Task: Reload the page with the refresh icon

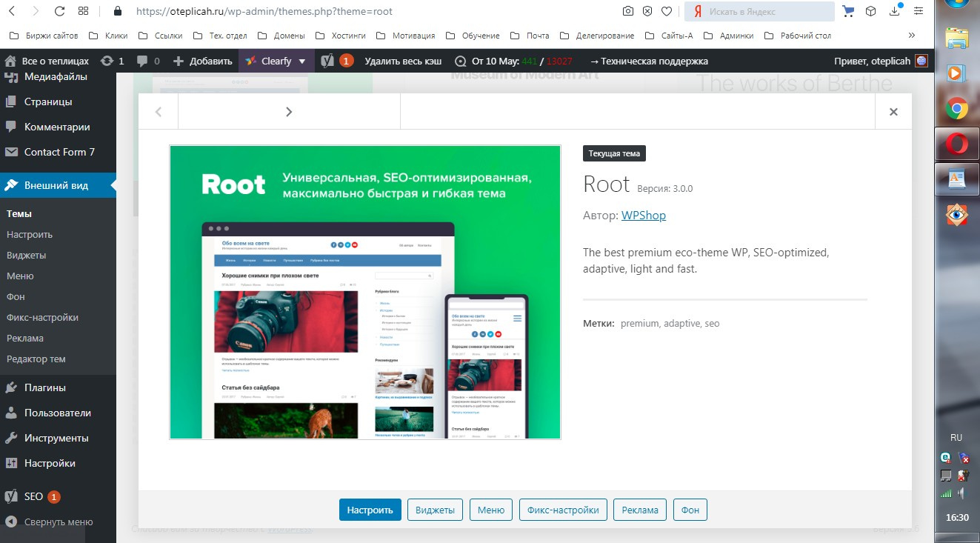Action: (59, 12)
